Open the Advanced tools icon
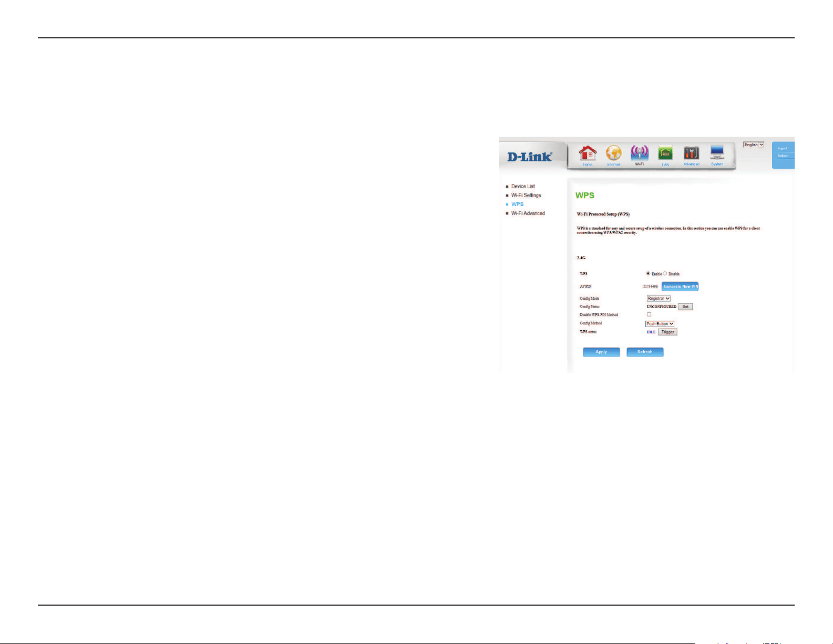The height and width of the screenshot is (644, 833). (x=691, y=154)
